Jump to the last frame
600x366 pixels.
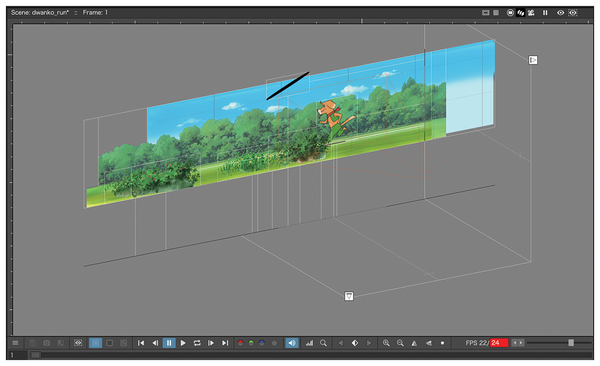[x=225, y=343]
